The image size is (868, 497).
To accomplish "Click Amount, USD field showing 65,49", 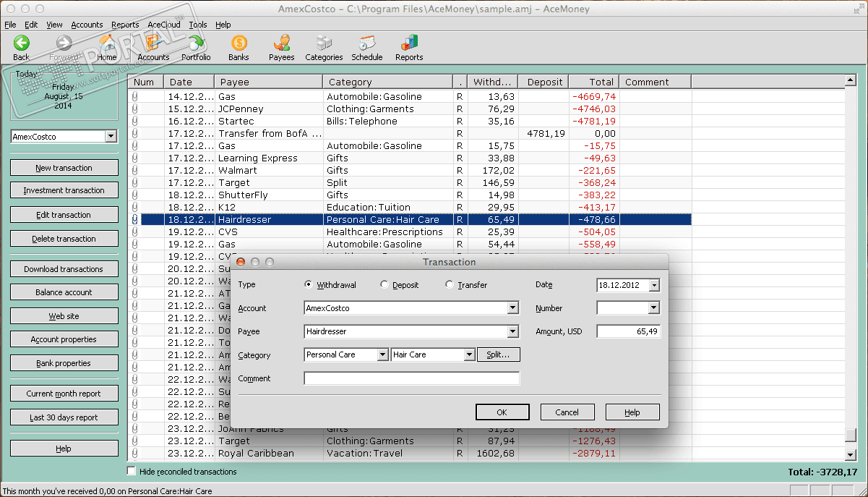I will (x=628, y=331).
